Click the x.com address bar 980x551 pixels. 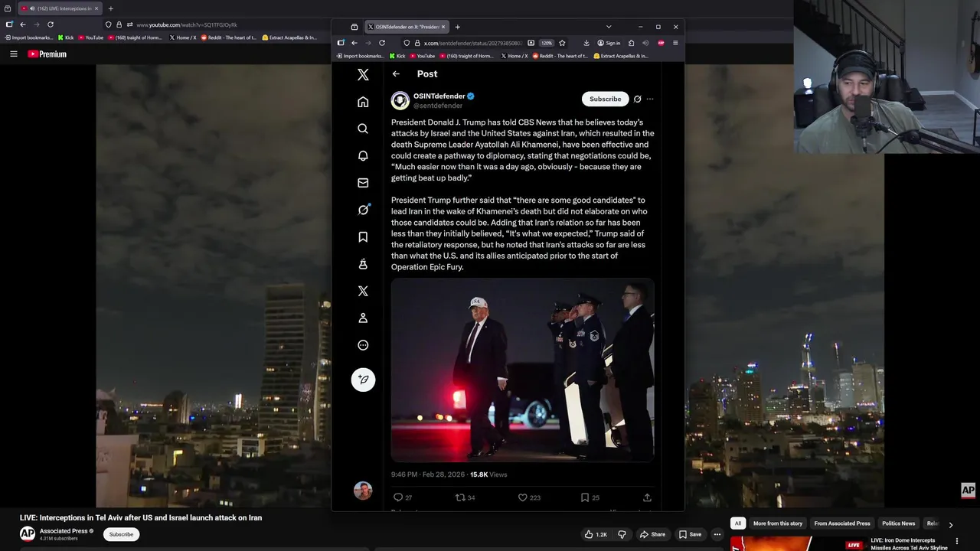tap(472, 43)
